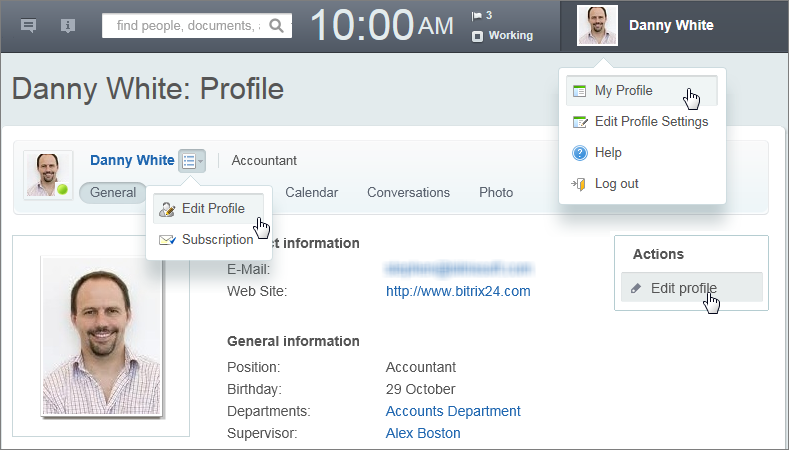Expand the profile actions list dropdown
This screenshot has width=789, height=450.
192,160
